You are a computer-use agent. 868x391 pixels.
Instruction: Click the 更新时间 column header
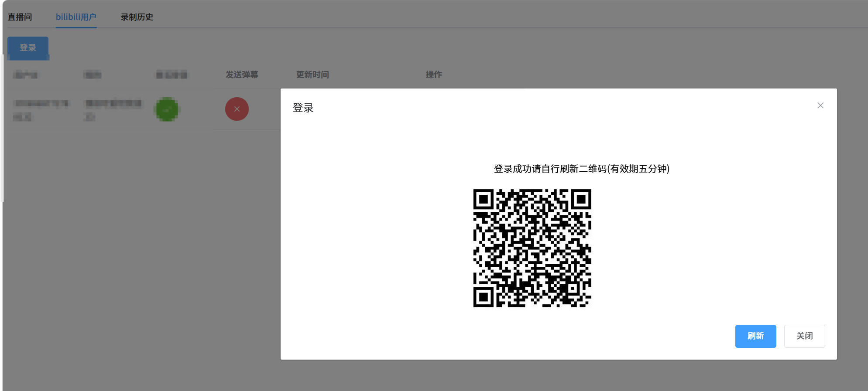(x=312, y=75)
